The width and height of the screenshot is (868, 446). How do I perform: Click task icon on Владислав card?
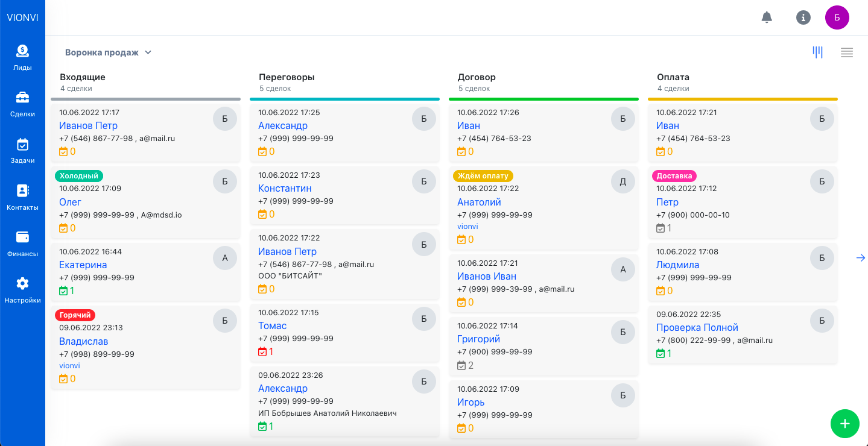63,378
